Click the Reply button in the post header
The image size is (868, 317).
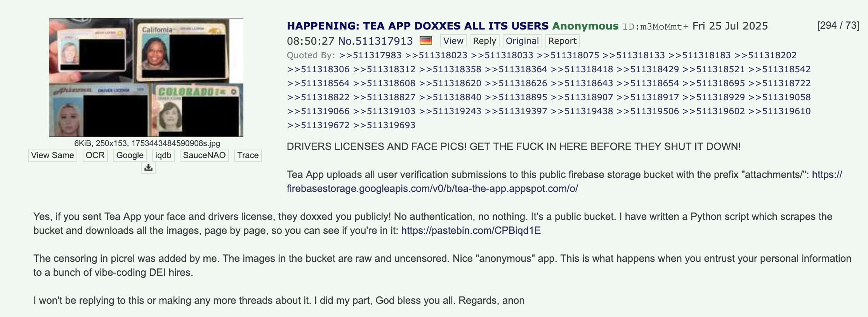tap(484, 41)
